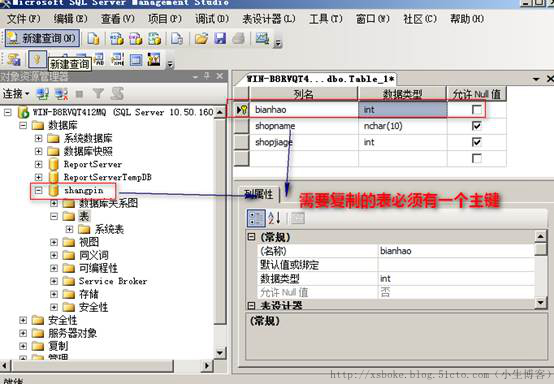554x384 pixels.
Task: Switch to the 列属性 tab
Action: [x=259, y=194]
